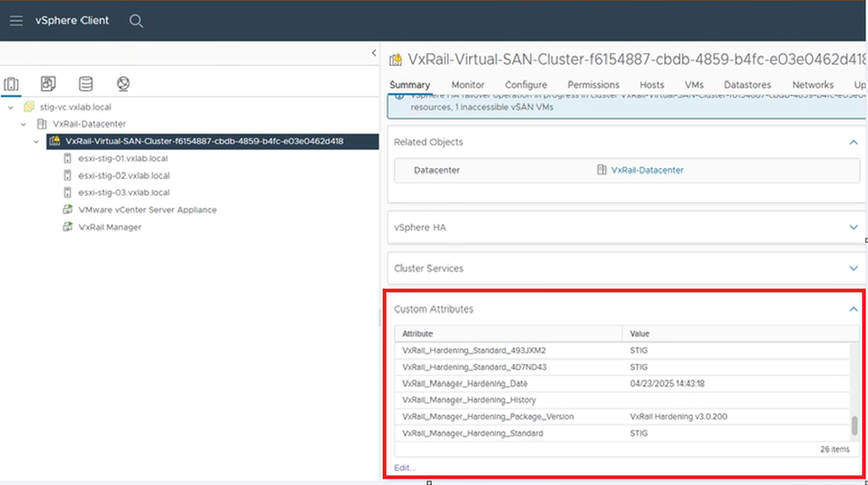This screenshot has width=868, height=485.
Task: Select esxi-stig-01.vxlab.local host
Action: point(123,158)
